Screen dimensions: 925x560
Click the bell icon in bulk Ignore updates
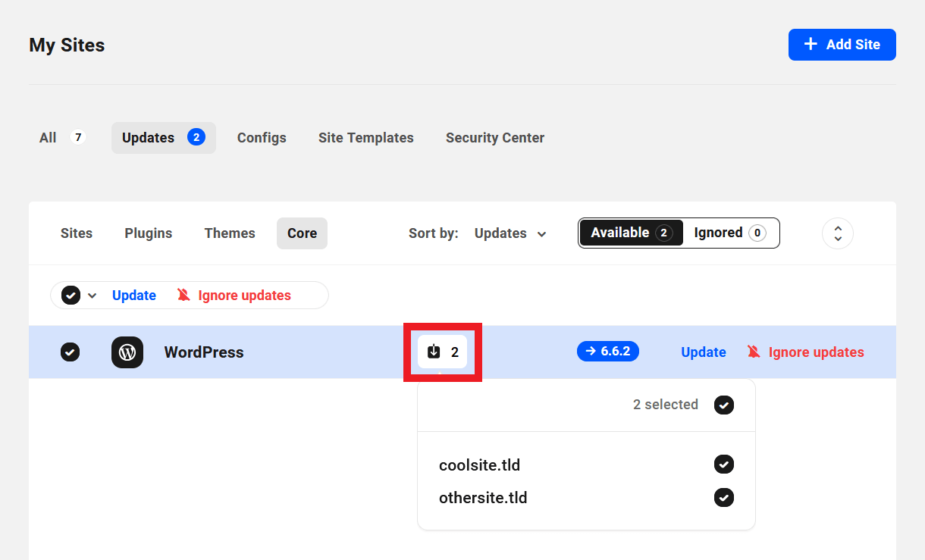click(x=183, y=296)
